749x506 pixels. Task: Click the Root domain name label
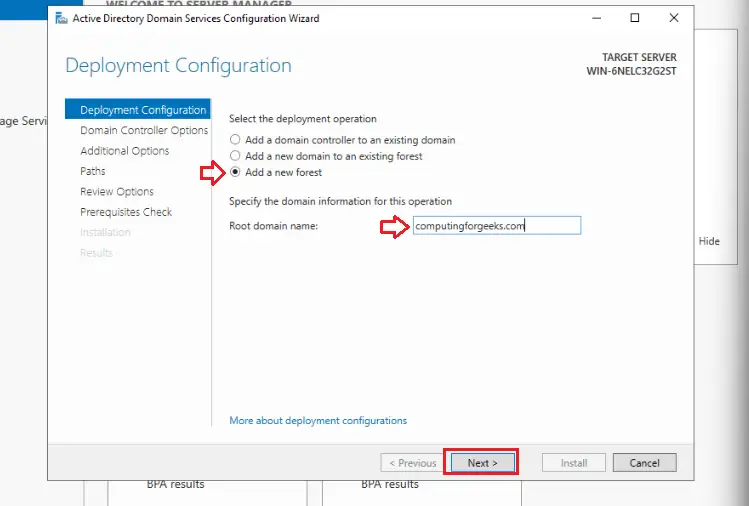pyautogui.click(x=273, y=226)
